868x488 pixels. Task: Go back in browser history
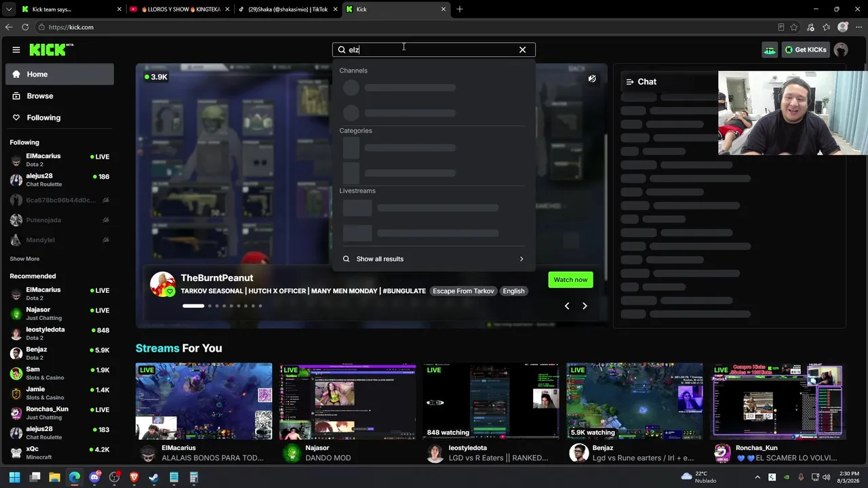pyautogui.click(x=9, y=27)
